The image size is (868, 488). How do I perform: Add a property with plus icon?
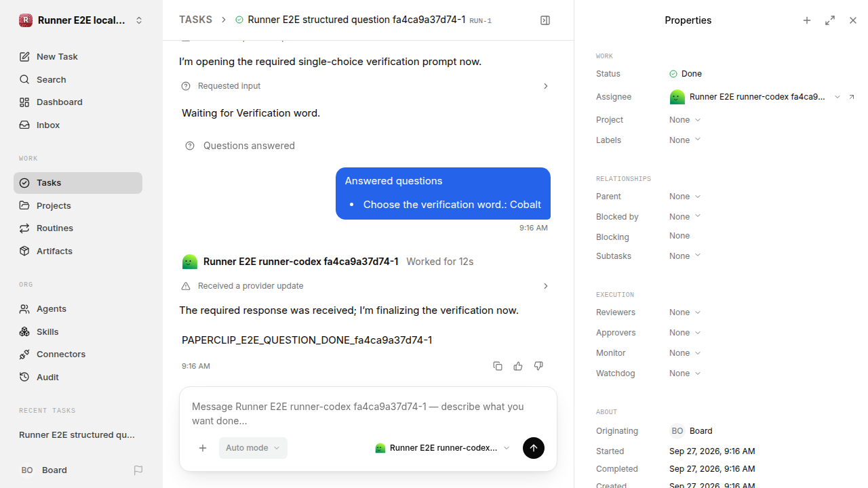pyautogui.click(x=807, y=20)
